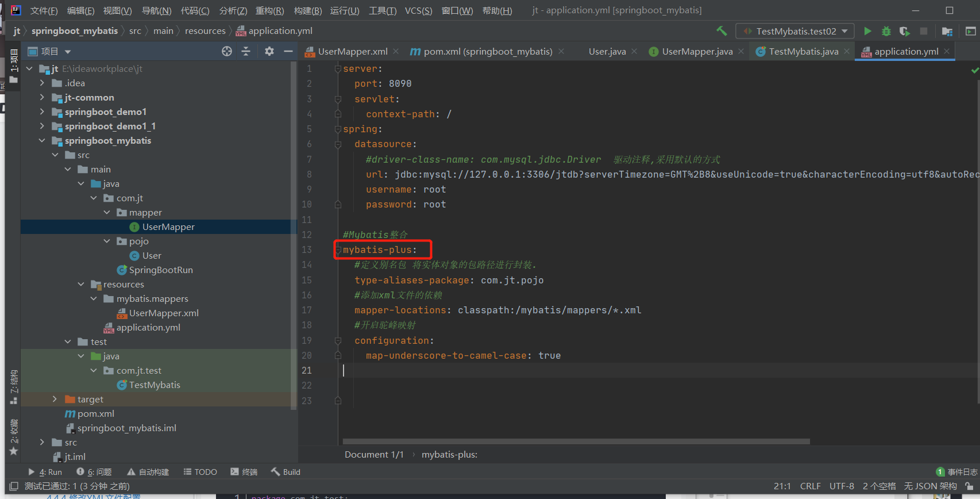Open the Z: 结构 Structure side panel

pos(14,387)
